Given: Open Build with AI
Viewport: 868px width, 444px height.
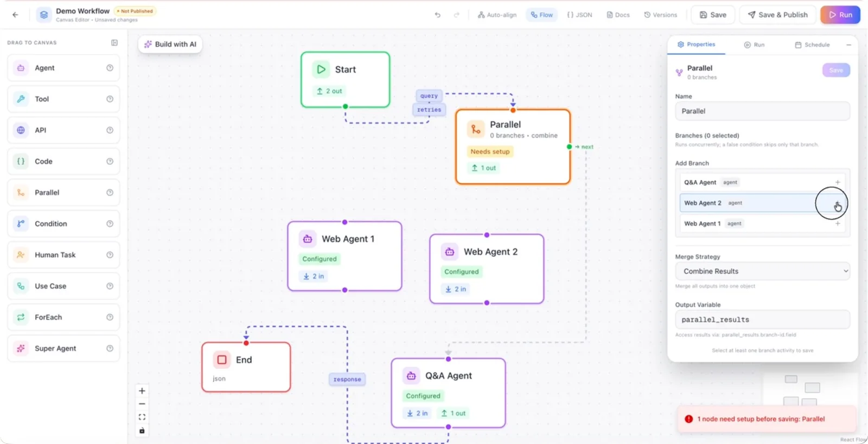Looking at the screenshot, I should (x=170, y=44).
